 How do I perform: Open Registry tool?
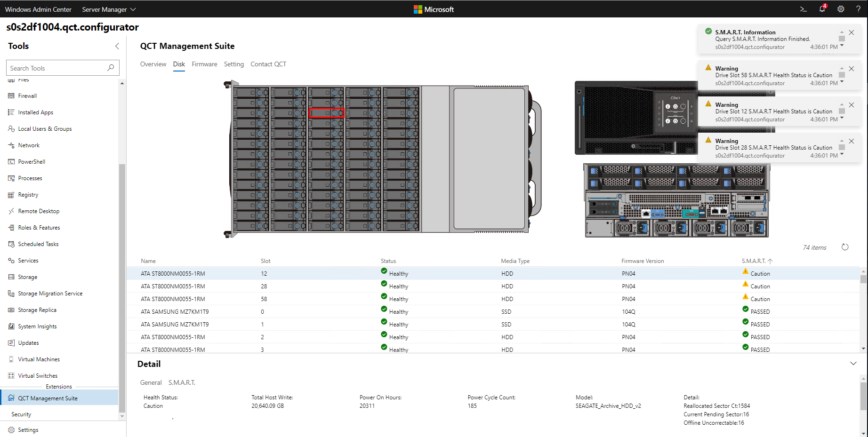coord(28,195)
